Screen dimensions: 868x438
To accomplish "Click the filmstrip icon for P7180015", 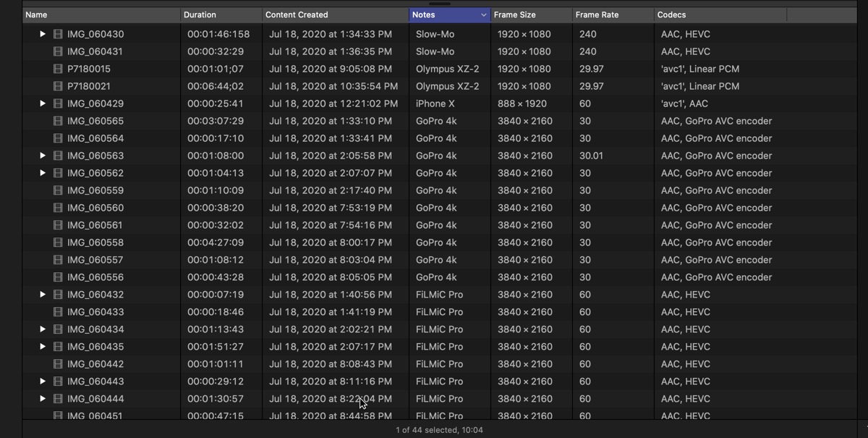I will tap(58, 69).
